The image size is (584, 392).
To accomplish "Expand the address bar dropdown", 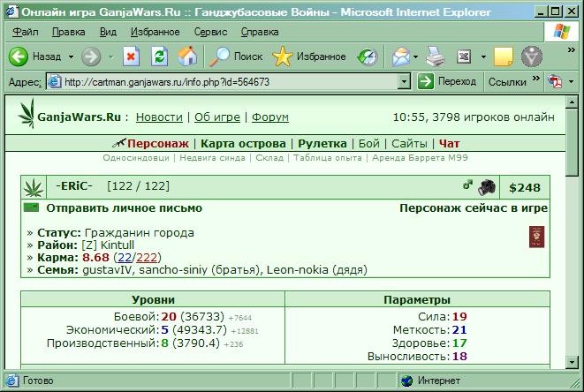I will [x=404, y=81].
